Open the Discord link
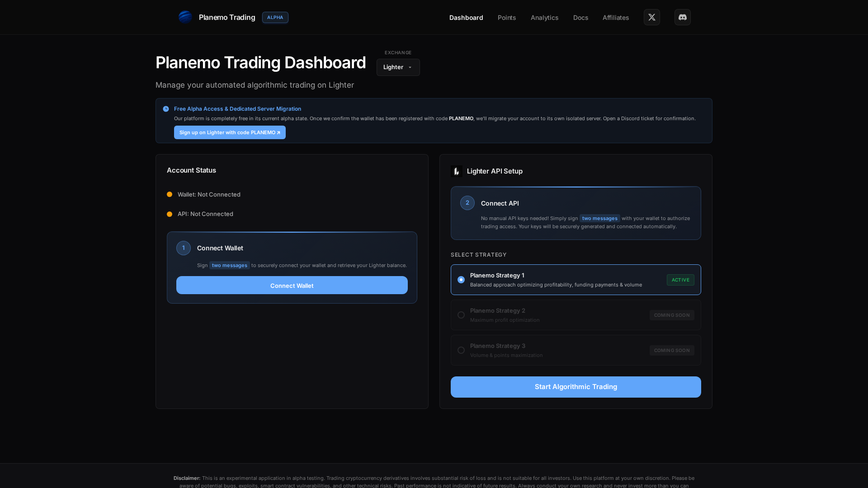Screen dimensions: 868x488 pos(682,17)
